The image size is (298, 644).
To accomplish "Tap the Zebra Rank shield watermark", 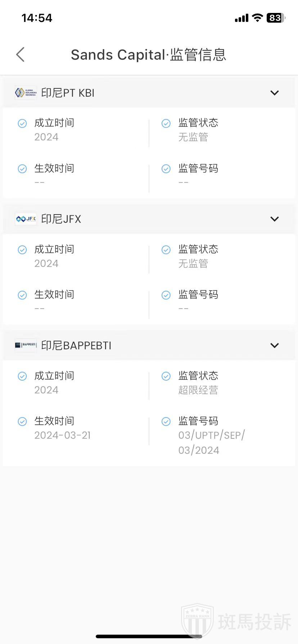I will [x=197, y=621].
